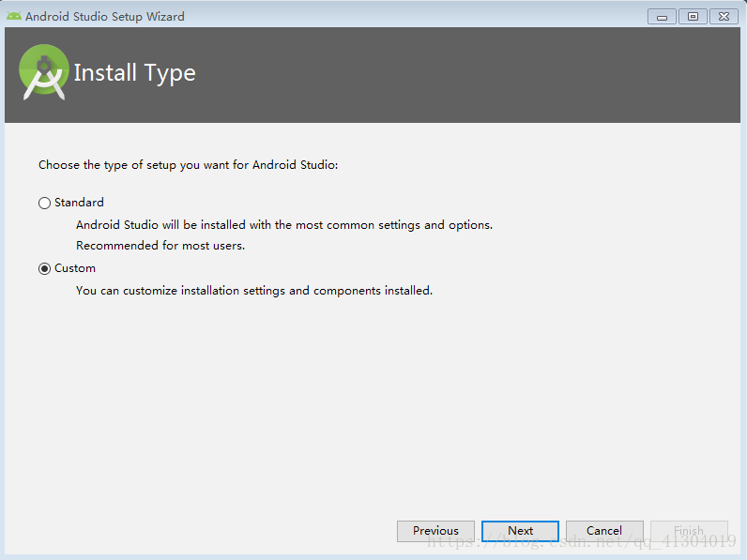This screenshot has width=747, height=560.
Task: Click 'Choose the type of setup' prompt text
Action: (x=189, y=165)
